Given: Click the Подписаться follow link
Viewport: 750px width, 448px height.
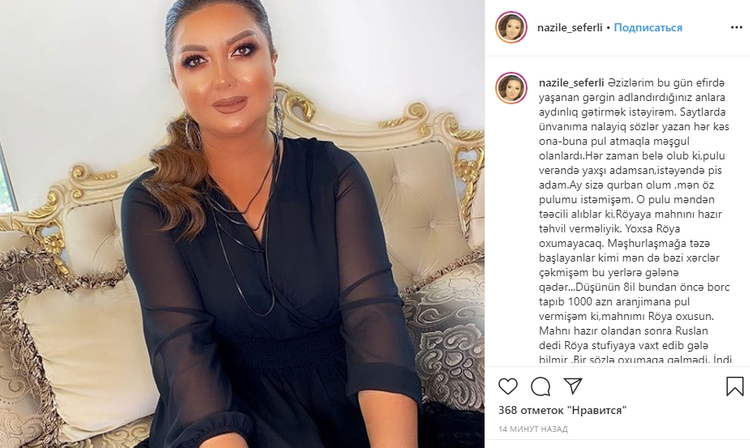Looking at the screenshot, I should pos(648,28).
